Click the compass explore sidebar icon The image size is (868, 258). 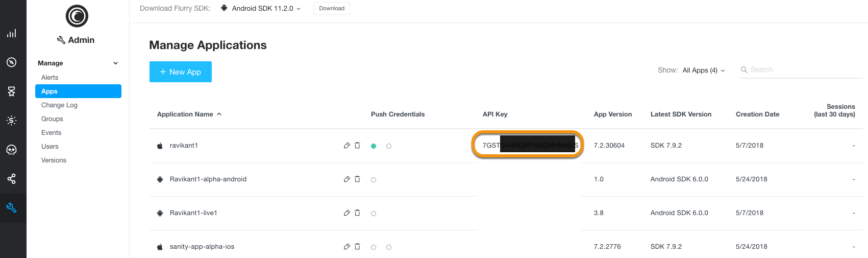(x=11, y=62)
